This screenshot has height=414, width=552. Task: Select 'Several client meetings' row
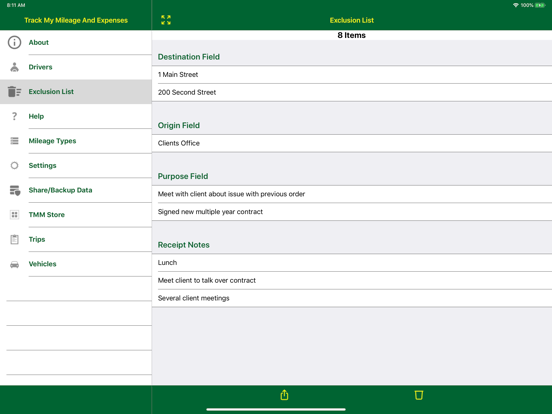(x=352, y=298)
